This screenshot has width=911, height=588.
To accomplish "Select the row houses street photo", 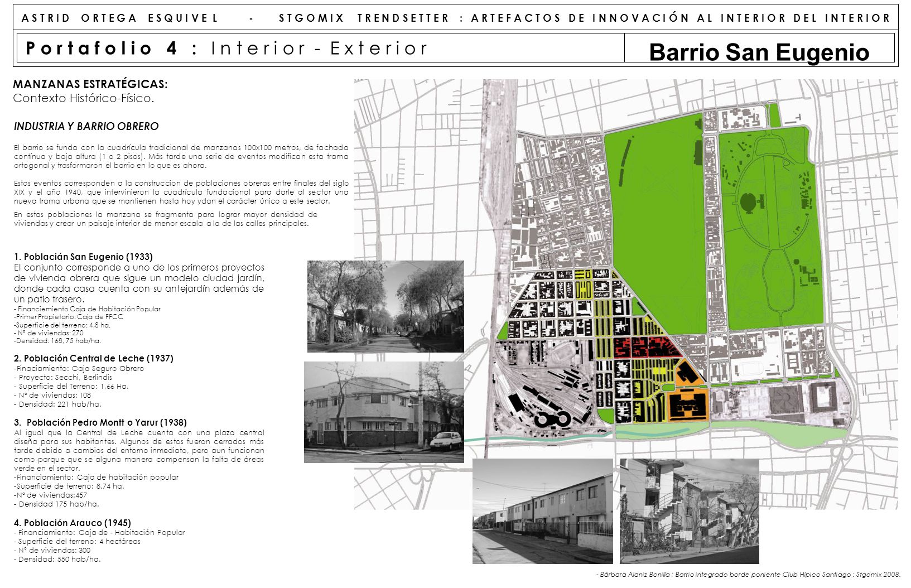I will pyautogui.click(x=543, y=511).
